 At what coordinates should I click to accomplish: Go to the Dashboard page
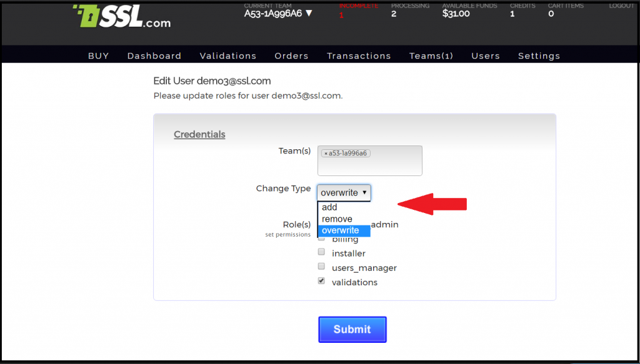click(x=154, y=56)
